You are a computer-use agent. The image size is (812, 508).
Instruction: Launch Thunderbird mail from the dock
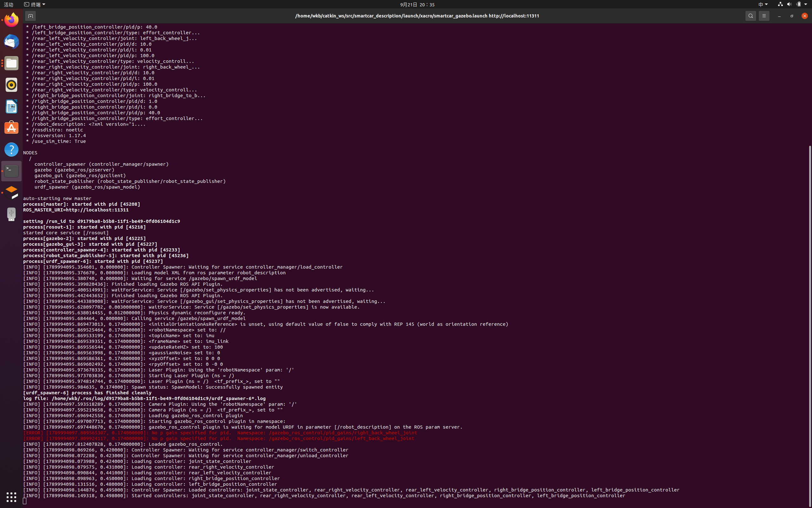(x=11, y=42)
